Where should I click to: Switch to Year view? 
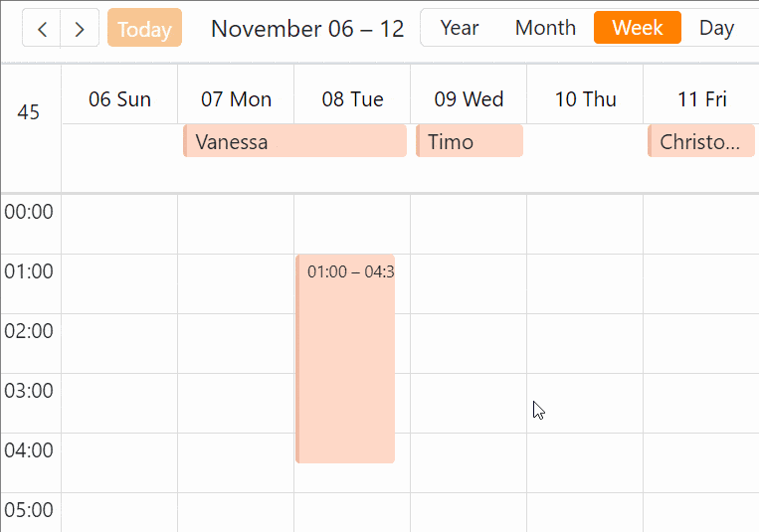point(459,28)
